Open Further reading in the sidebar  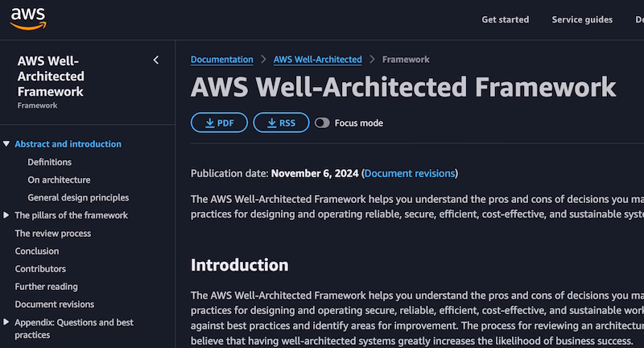[46, 286]
